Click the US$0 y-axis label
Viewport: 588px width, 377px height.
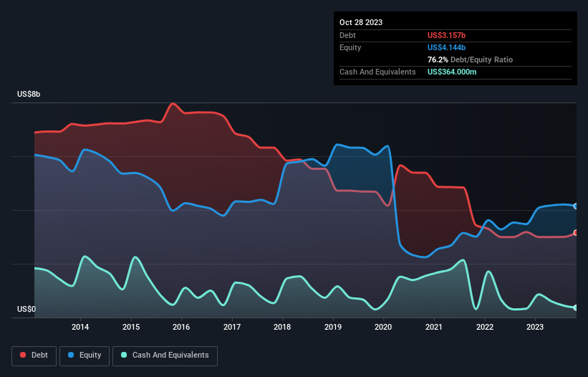pos(26,309)
